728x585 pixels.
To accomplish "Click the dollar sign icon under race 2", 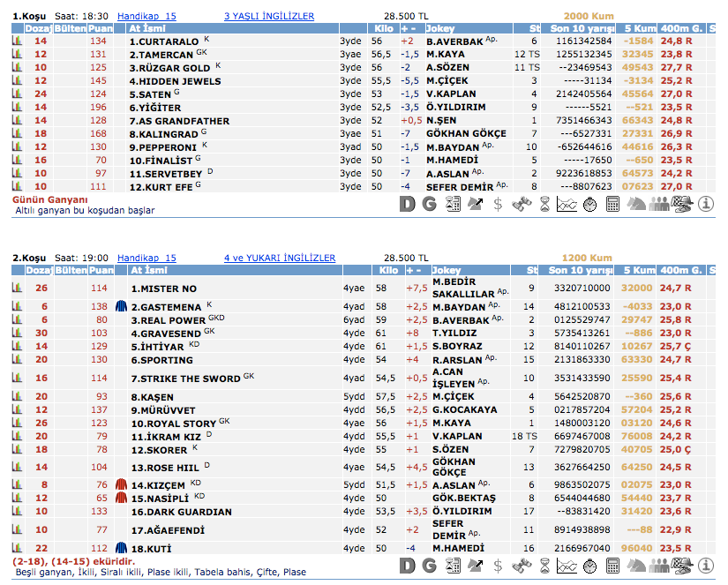I will pyautogui.click(x=499, y=565).
